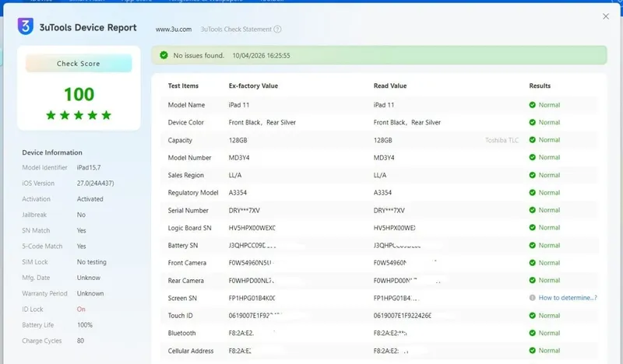This screenshot has width=623, height=364.
Task: Click the green No issues found checkmark
Action: [x=164, y=55]
